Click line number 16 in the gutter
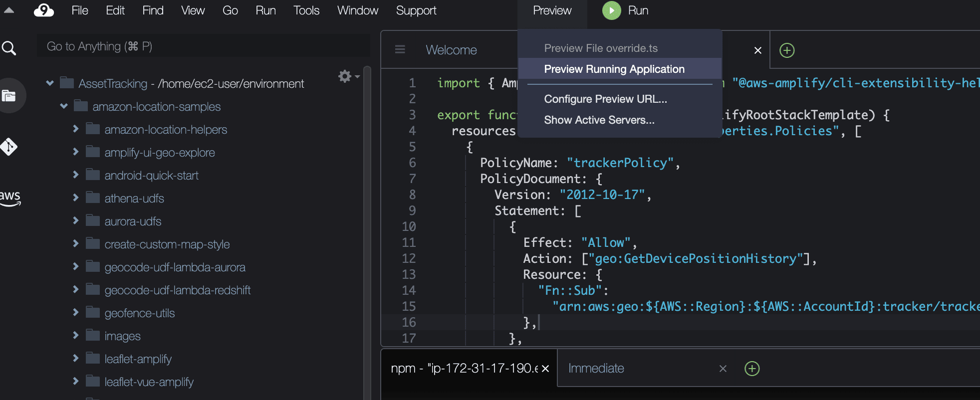The height and width of the screenshot is (400, 980). click(x=409, y=322)
